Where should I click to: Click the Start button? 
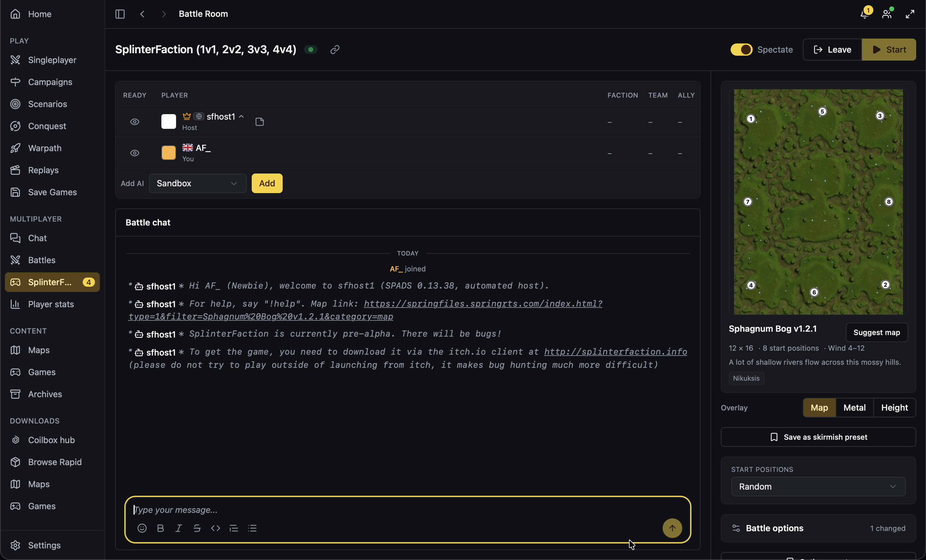tap(889, 50)
